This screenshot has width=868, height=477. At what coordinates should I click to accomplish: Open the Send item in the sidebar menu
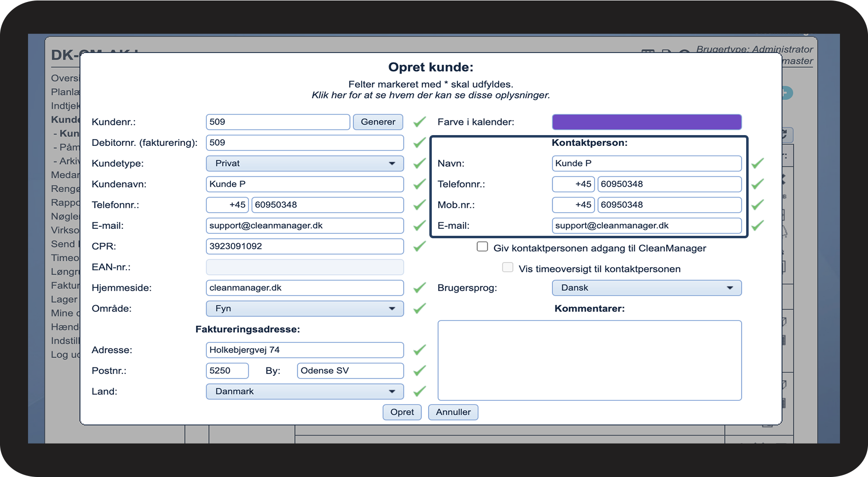63,244
